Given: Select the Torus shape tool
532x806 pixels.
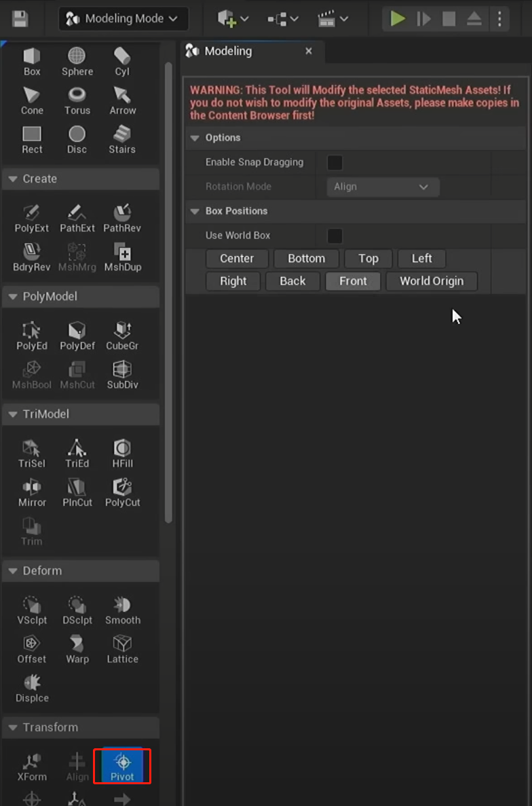Looking at the screenshot, I should pyautogui.click(x=77, y=100).
